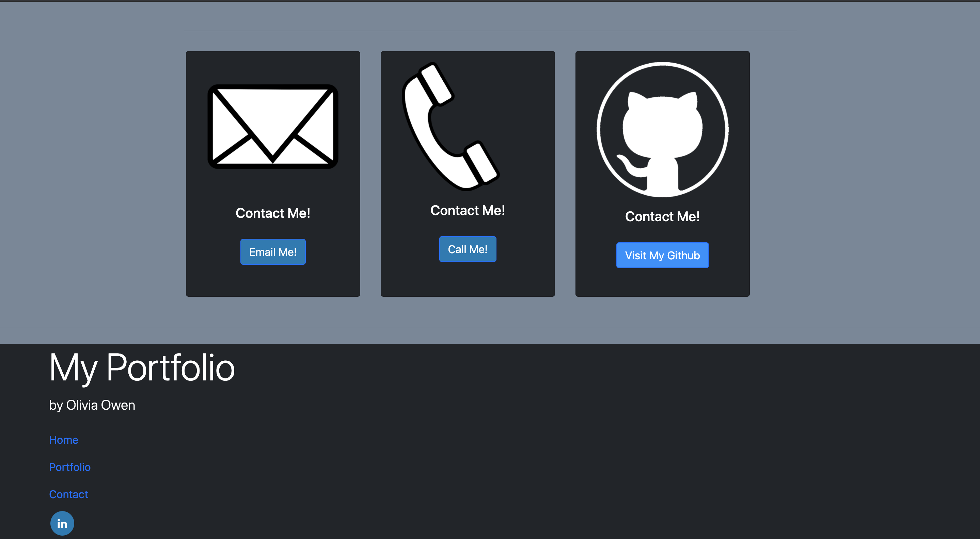980x539 pixels.
Task: Click the divider line just above the footer
Action: 490,327
